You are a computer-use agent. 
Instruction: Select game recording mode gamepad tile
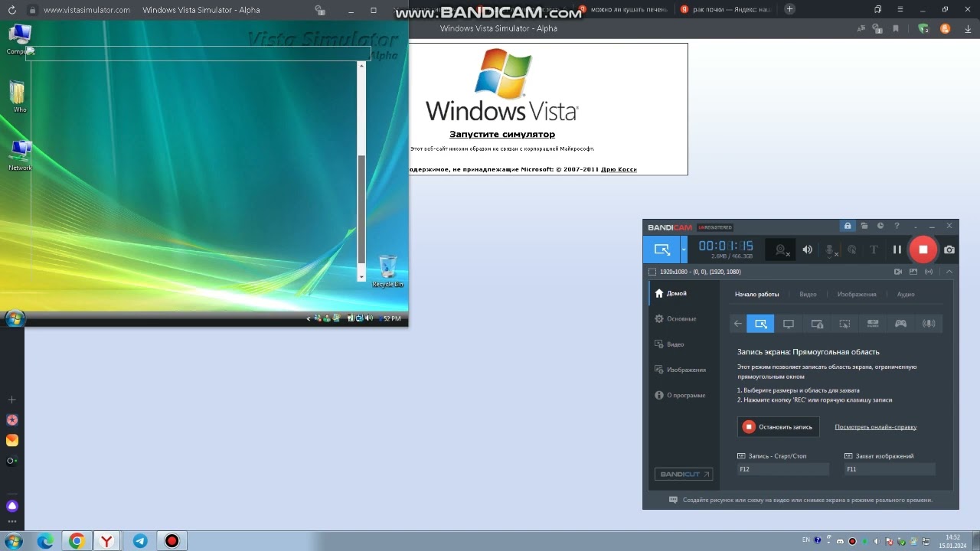[901, 324]
